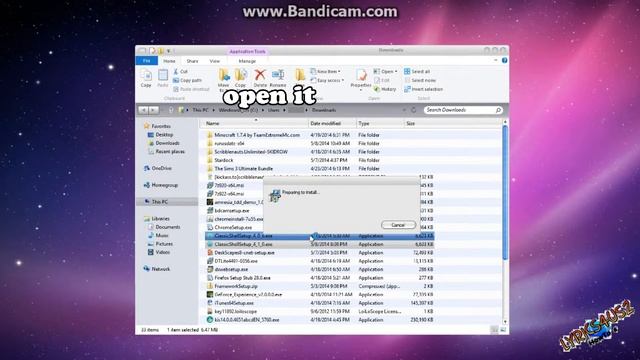
Task: Open the Open button dropdown arrow
Action: point(396,71)
